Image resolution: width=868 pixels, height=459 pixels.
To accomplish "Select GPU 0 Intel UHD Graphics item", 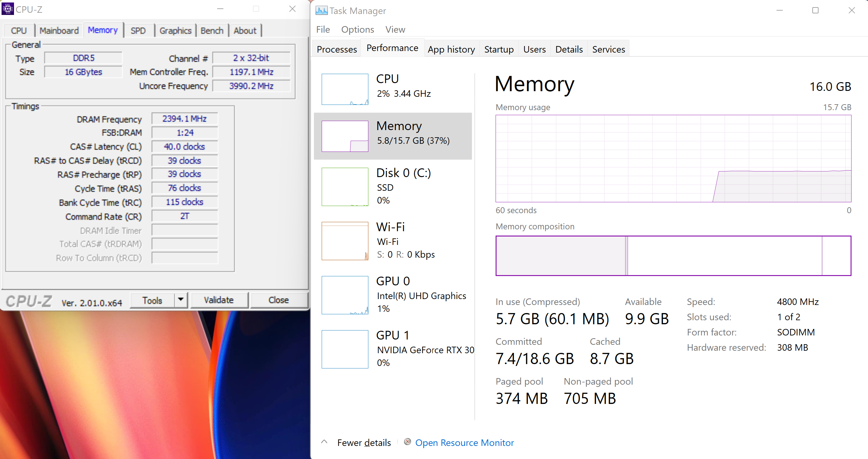I will tap(393, 295).
